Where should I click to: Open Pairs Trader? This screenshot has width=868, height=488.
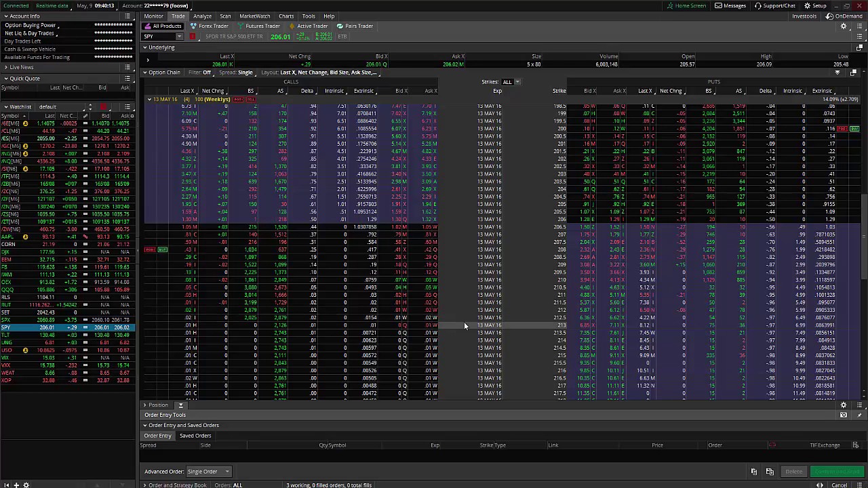pyautogui.click(x=355, y=26)
